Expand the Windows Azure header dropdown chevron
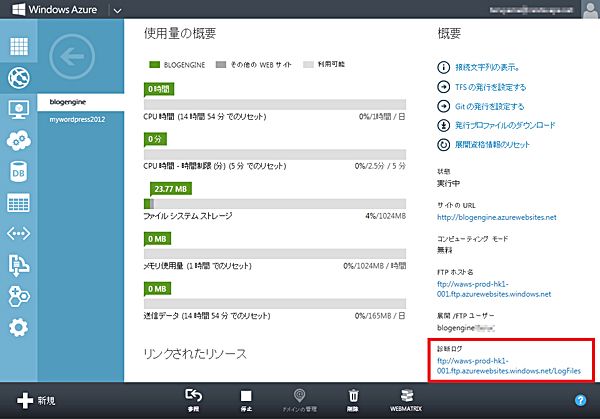Screen dimensions: 600x419 pos(117,11)
